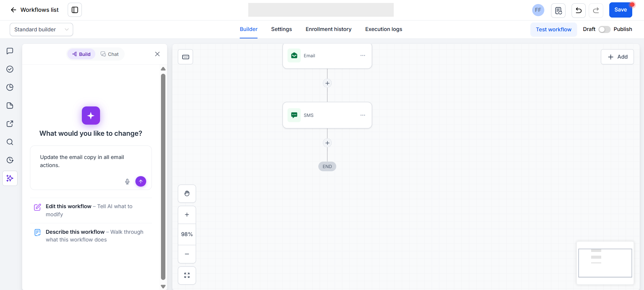Close the AI assistant panel
Screen dimensions: 644x290
(157, 54)
